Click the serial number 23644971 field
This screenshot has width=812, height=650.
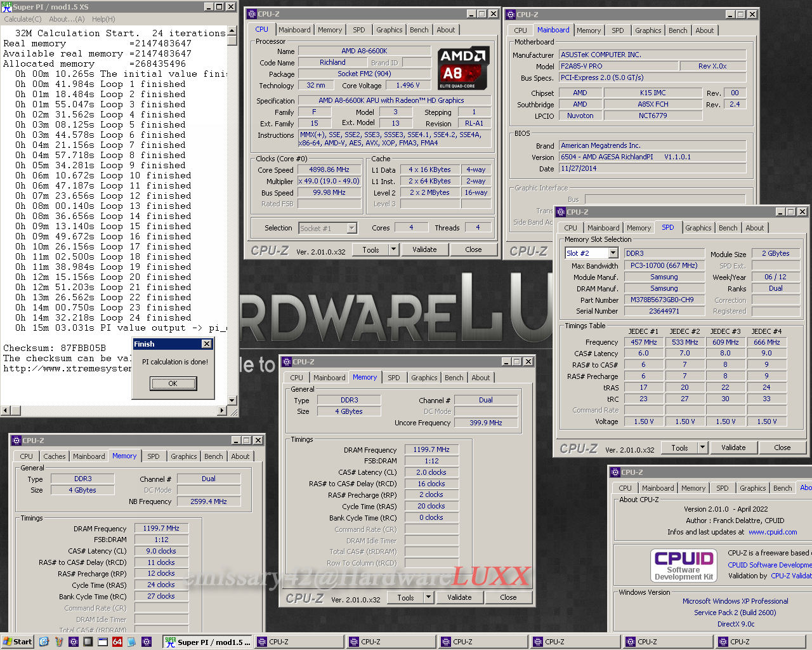point(664,311)
